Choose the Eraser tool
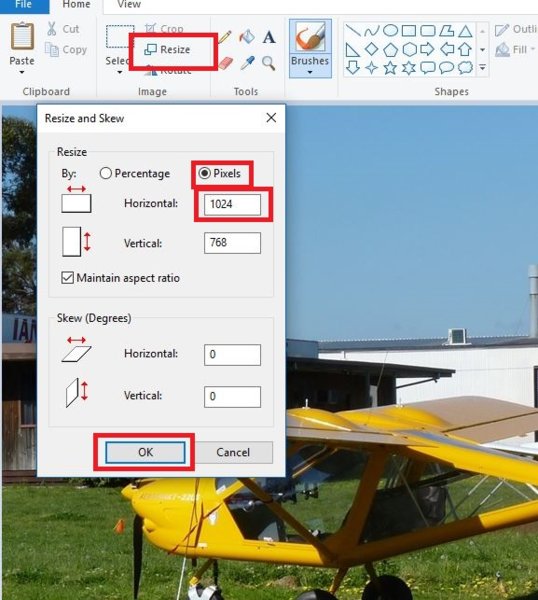 pos(226,63)
